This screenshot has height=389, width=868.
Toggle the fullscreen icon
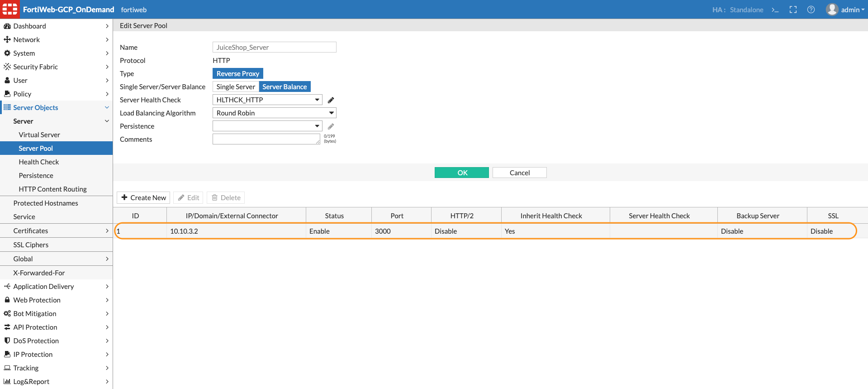[x=793, y=10]
